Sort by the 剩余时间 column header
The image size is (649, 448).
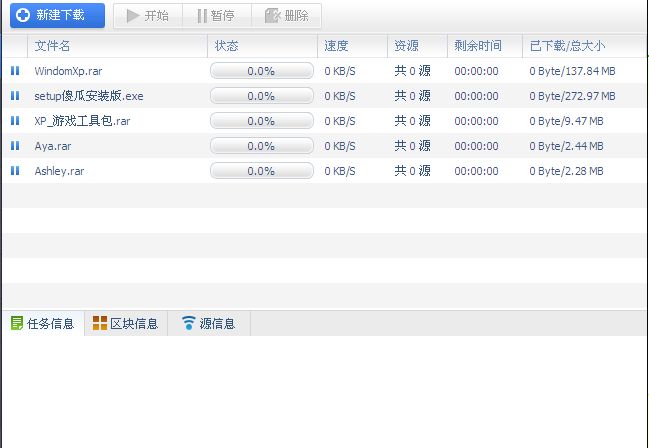click(x=485, y=46)
